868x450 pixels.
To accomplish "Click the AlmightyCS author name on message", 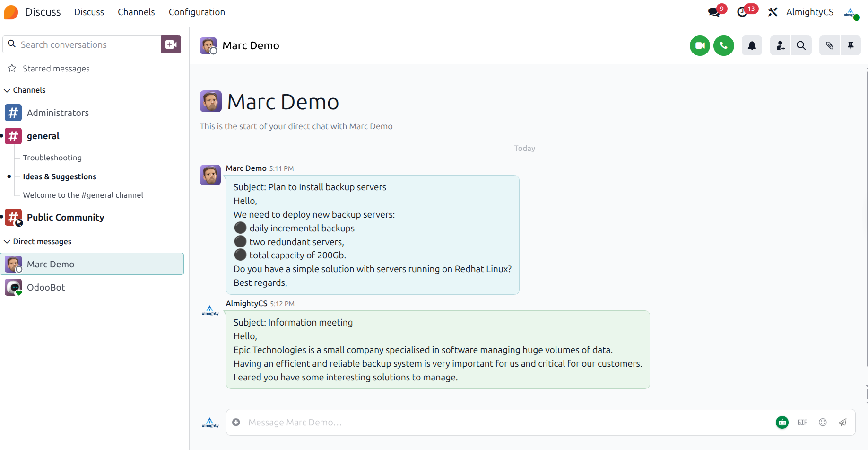I will (246, 304).
